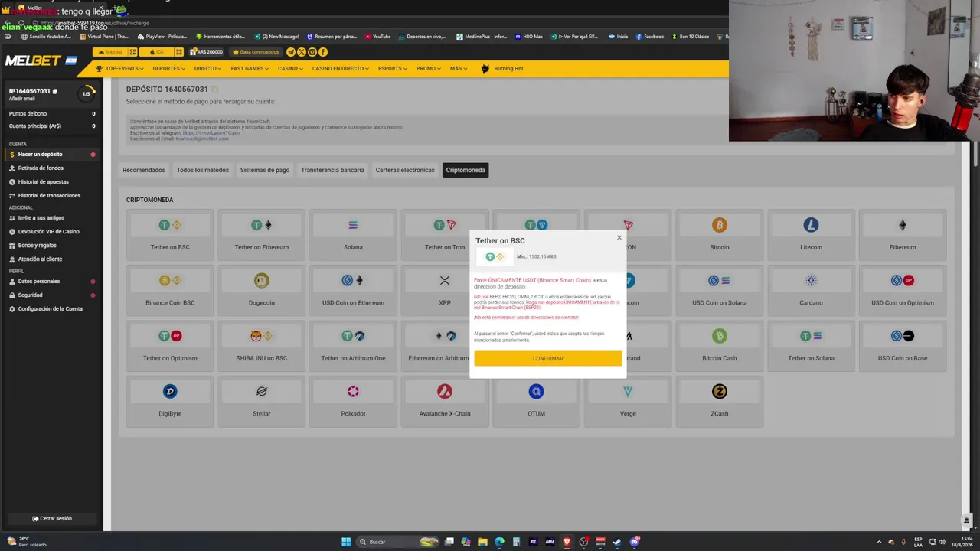980x551 pixels.
Task: Select the Criptomoneda tab
Action: [465, 170]
